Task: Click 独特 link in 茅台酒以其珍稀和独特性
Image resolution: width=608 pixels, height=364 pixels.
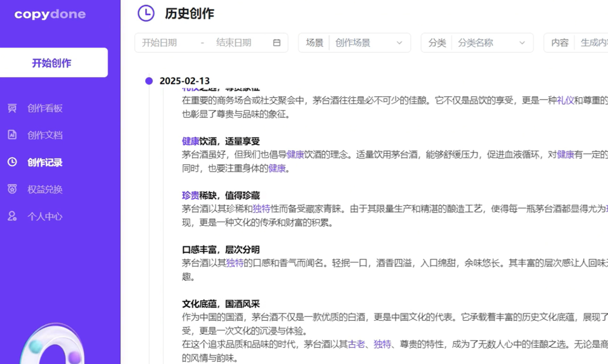Action: [x=261, y=209]
